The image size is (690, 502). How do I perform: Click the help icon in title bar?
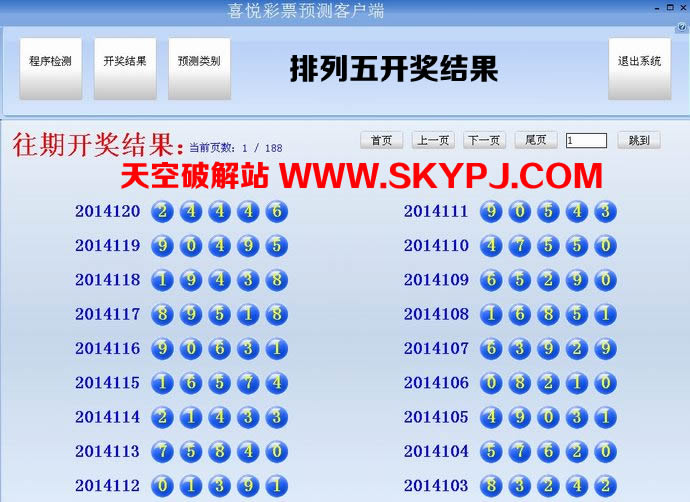pyautogui.click(x=682, y=27)
